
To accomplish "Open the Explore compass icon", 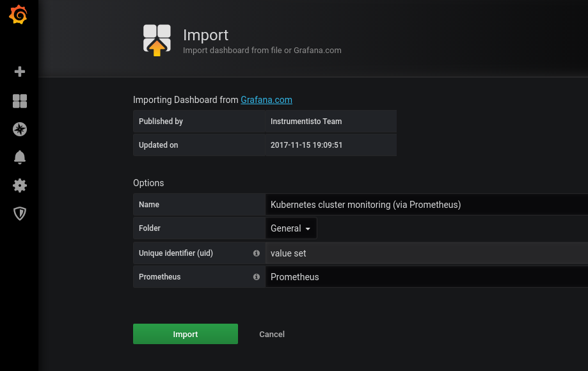I will 20,129.
